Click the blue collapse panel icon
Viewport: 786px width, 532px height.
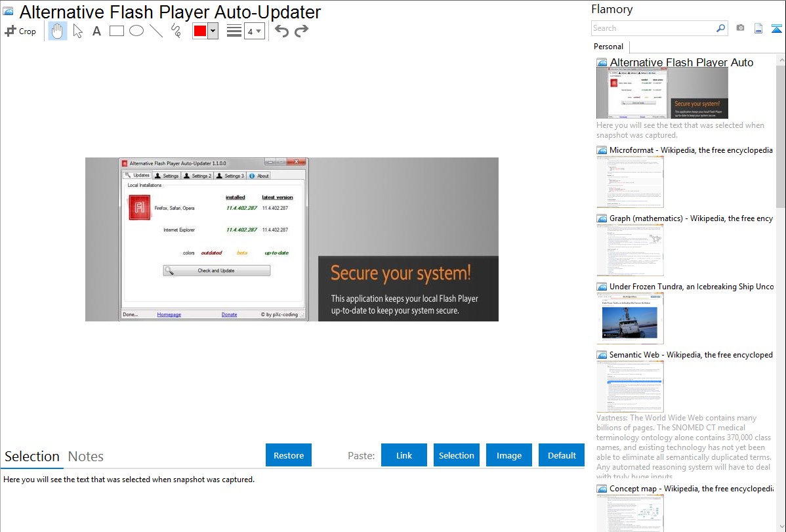point(776,28)
